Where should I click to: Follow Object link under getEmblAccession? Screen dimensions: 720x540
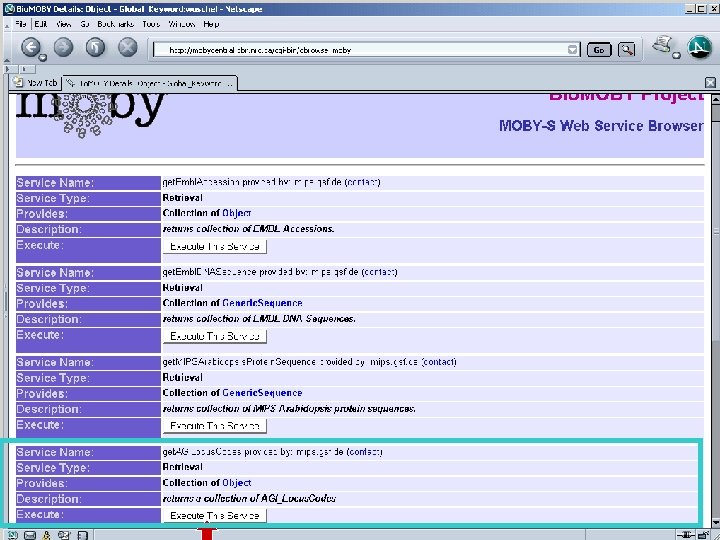click(x=236, y=213)
